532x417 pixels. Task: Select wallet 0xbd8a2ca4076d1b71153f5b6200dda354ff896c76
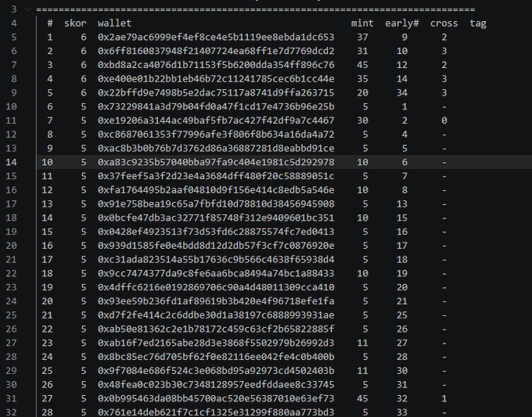[216, 65]
